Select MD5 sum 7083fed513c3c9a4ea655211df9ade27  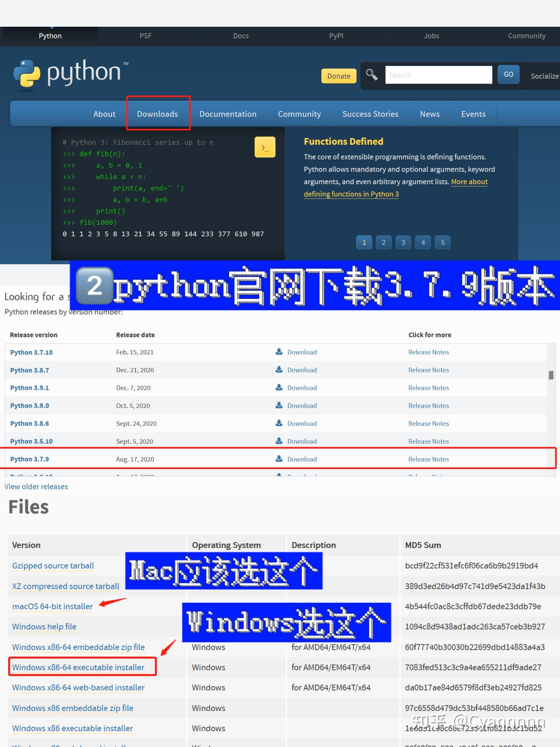pos(473,667)
